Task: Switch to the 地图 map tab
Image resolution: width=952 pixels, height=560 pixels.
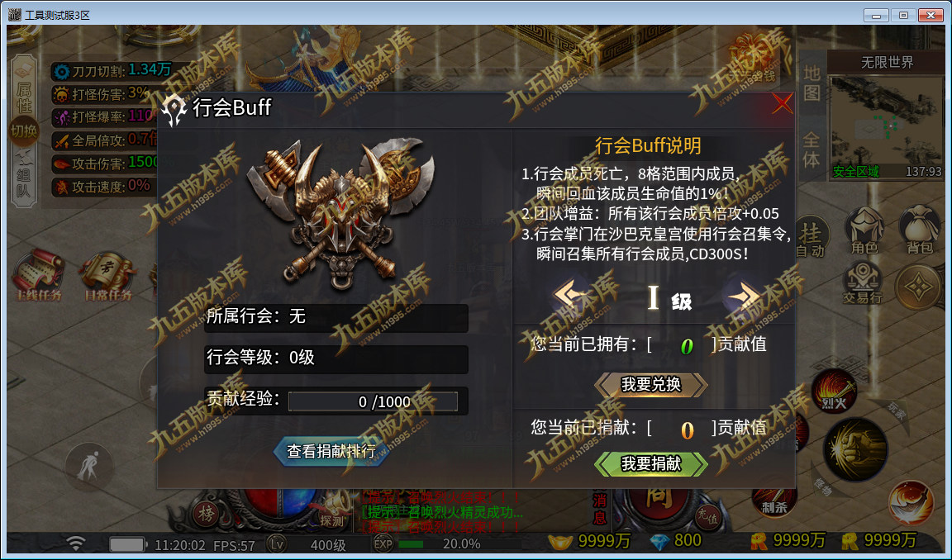Action: pos(812,83)
